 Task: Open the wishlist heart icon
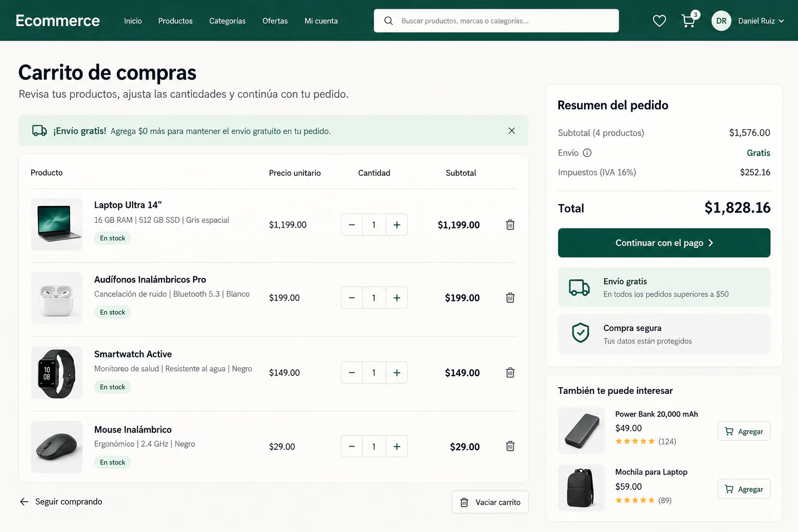(659, 21)
